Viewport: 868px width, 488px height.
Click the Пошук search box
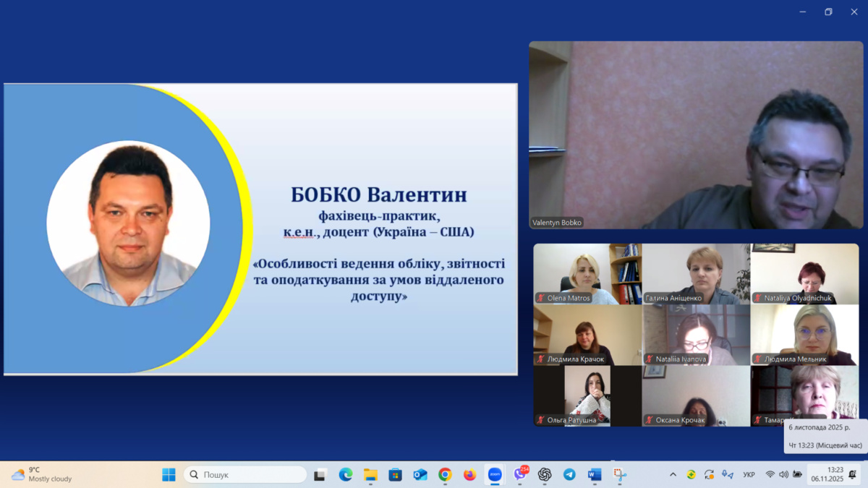click(246, 474)
